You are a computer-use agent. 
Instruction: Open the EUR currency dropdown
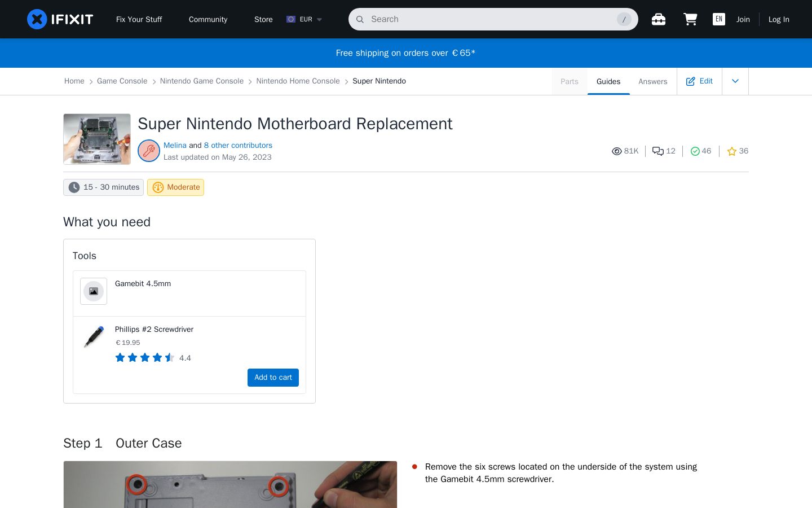[304, 19]
